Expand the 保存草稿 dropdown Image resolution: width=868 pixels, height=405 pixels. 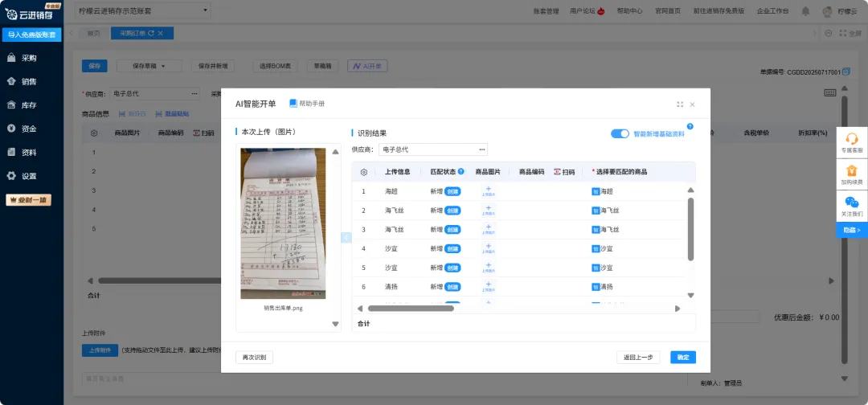[149, 66]
